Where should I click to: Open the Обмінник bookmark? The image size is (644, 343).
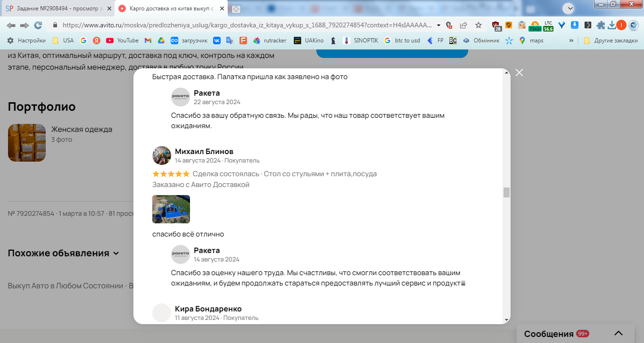pyautogui.click(x=481, y=41)
